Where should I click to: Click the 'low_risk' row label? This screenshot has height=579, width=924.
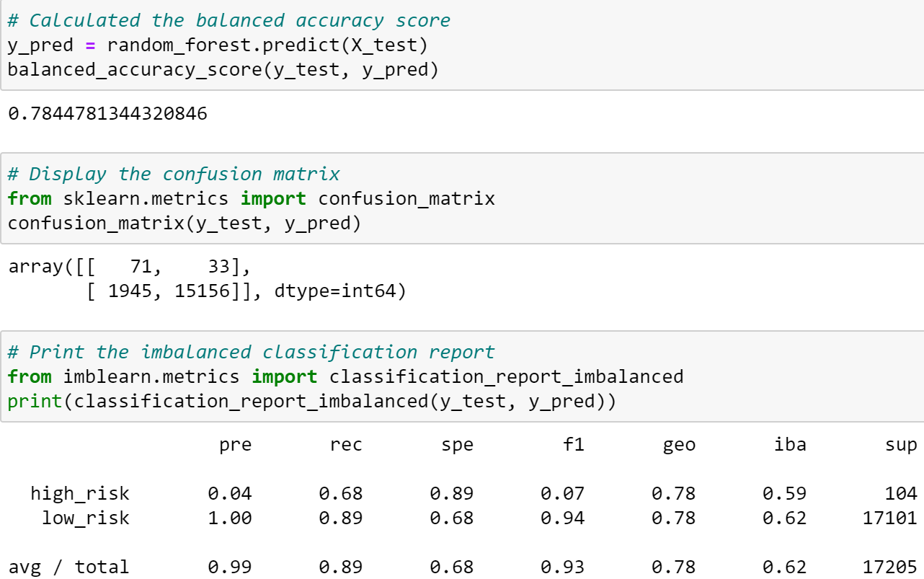(x=86, y=518)
